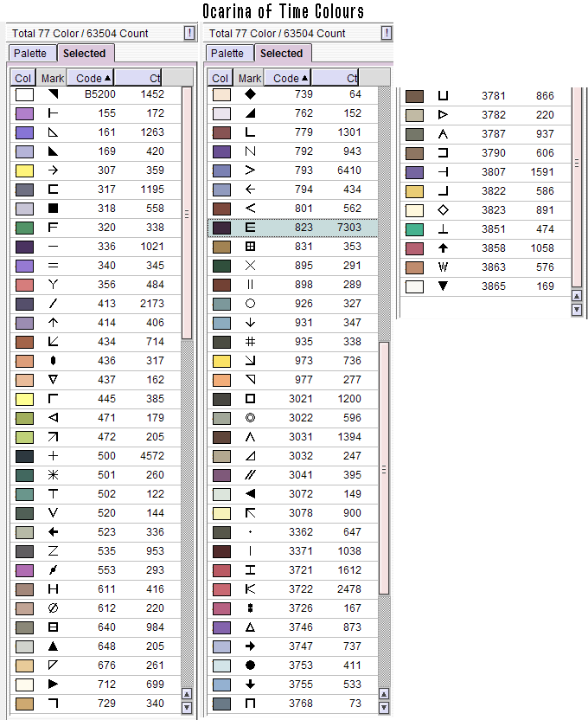Screen dimensions: 588x720
Task: Click the exclamation button in left panel header
Action: (189, 33)
